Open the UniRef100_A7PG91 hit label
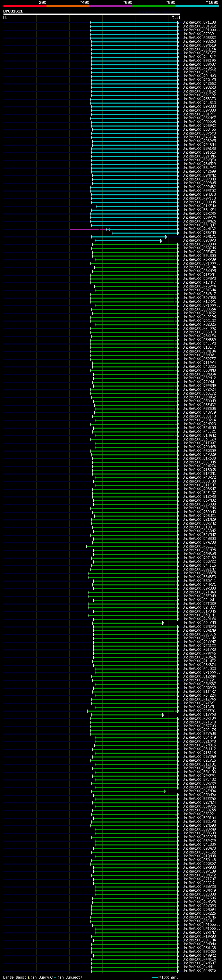Image resolution: width=222 pixels, height=980 pixels. click(199, 34)
